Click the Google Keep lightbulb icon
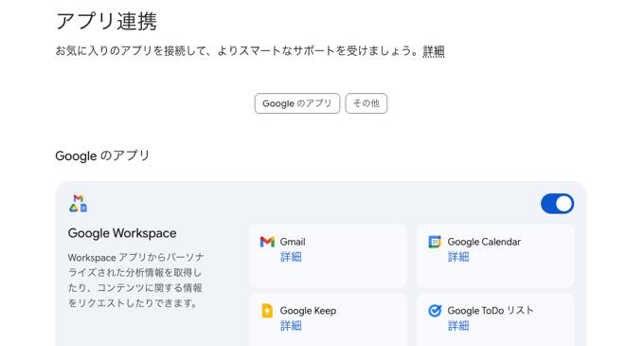This screenshot has width=644, height=346. click(267, 311)
